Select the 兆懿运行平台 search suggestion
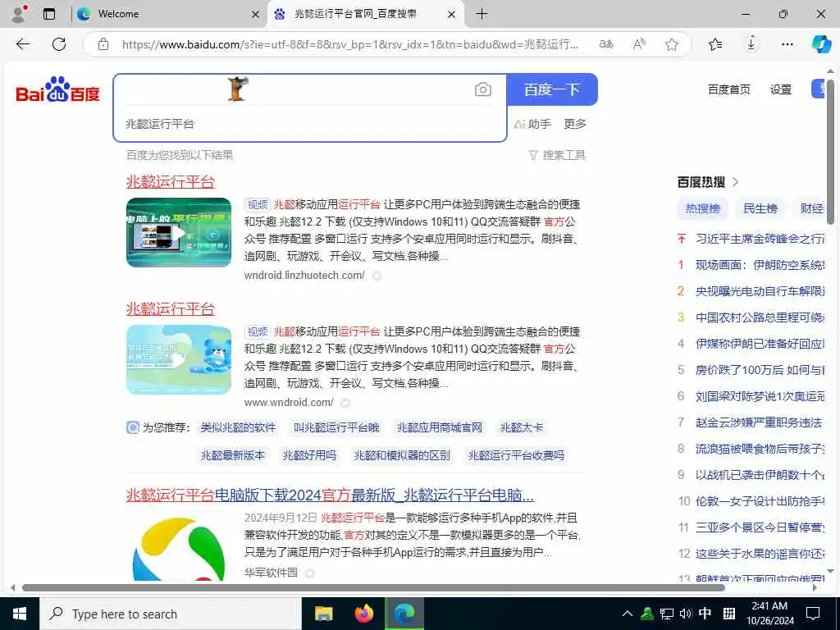 tap(160, 124)
